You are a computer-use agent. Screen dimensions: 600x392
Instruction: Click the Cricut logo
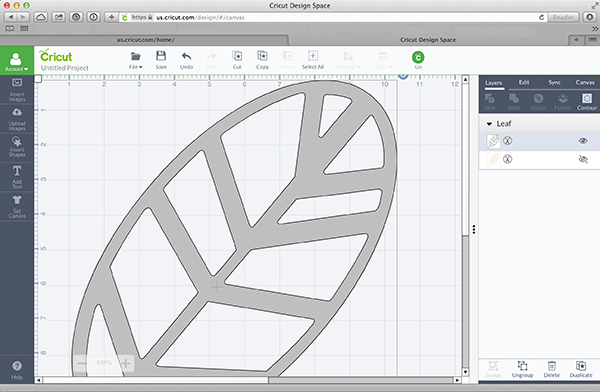pyautogui.click(x=56, y=56)
